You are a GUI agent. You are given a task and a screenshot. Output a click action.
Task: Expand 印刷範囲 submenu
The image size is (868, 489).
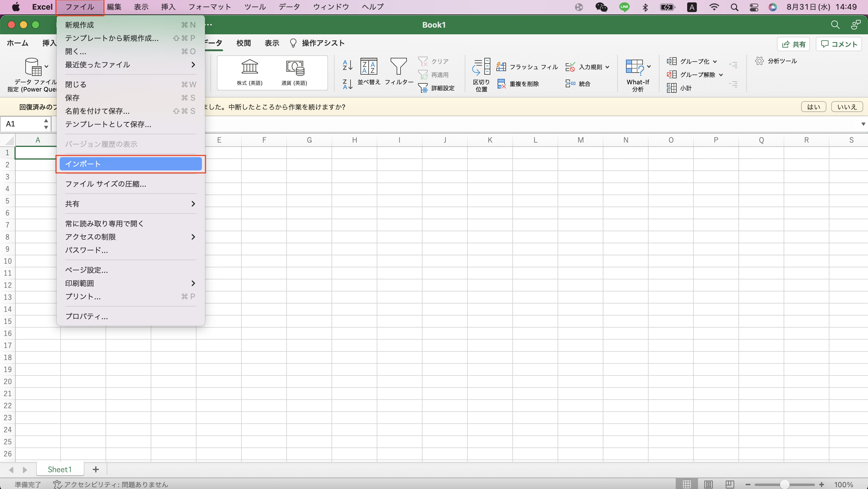(x=193, y=283)
